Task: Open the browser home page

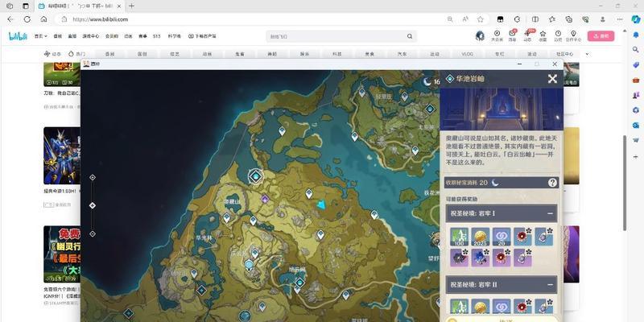Action: pyautogui.click(x=44, y=19)
